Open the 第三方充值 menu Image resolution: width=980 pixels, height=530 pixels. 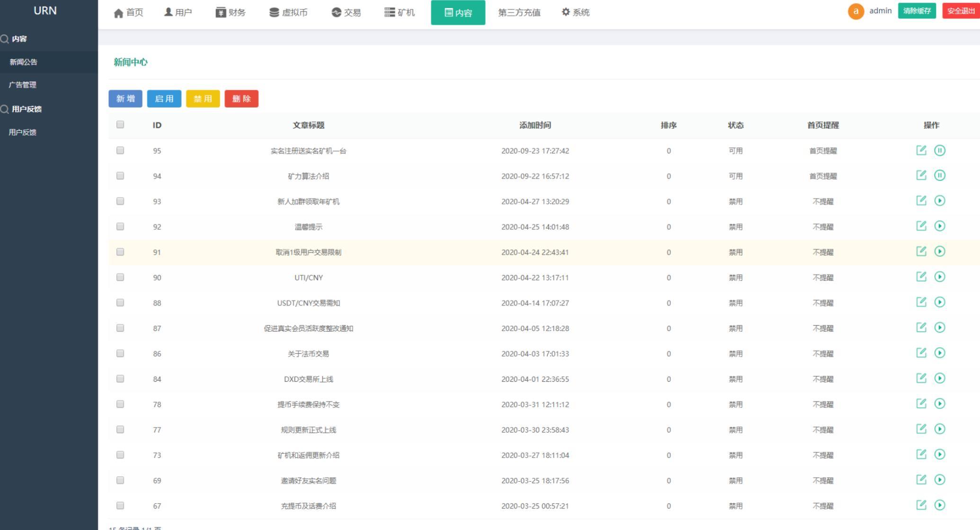[519, 12]
